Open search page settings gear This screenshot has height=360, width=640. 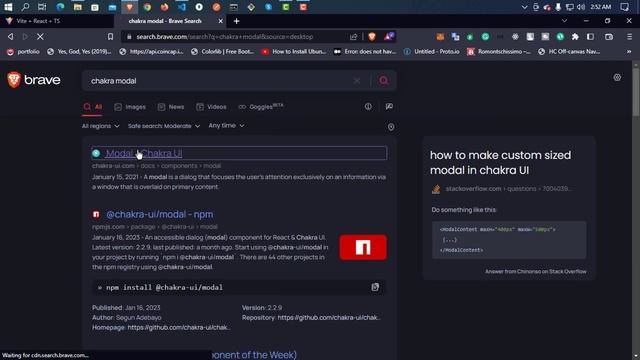pos(617,78)
